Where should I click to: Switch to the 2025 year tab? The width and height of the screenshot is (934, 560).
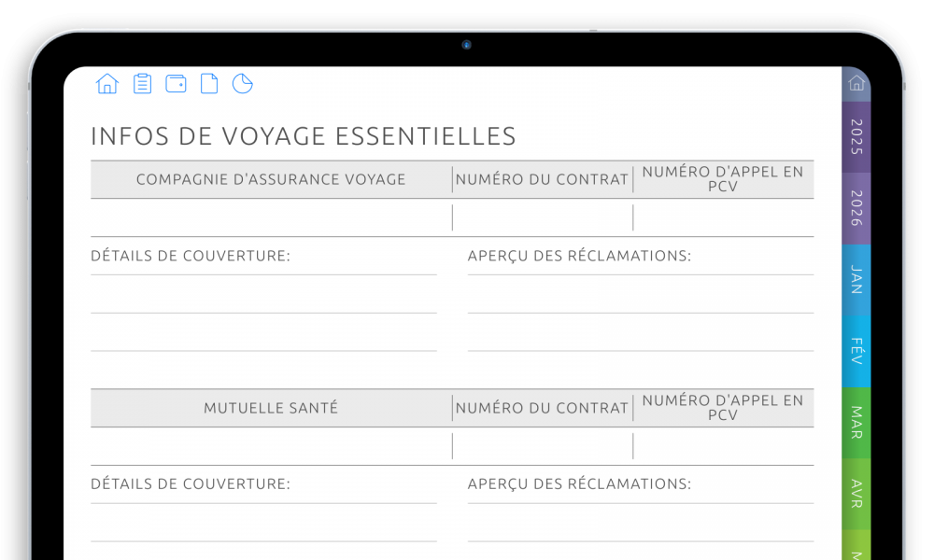(856, 137)
